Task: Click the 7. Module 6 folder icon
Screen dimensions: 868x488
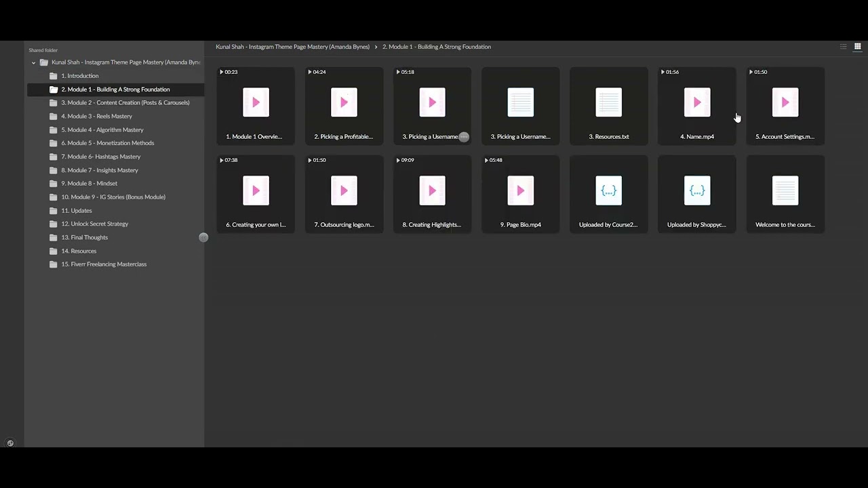Action: coord(54,157)
